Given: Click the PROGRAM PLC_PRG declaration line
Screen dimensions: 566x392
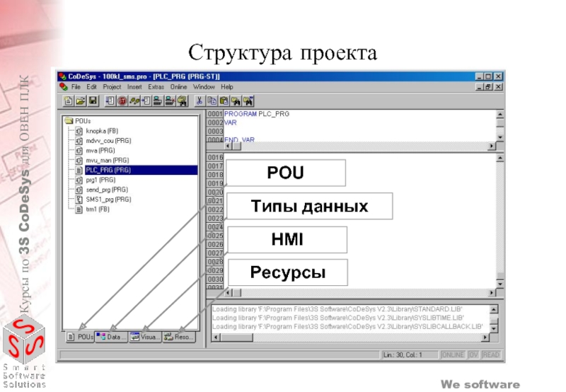Looking at the screenshot, I should [x=257, y=114].
